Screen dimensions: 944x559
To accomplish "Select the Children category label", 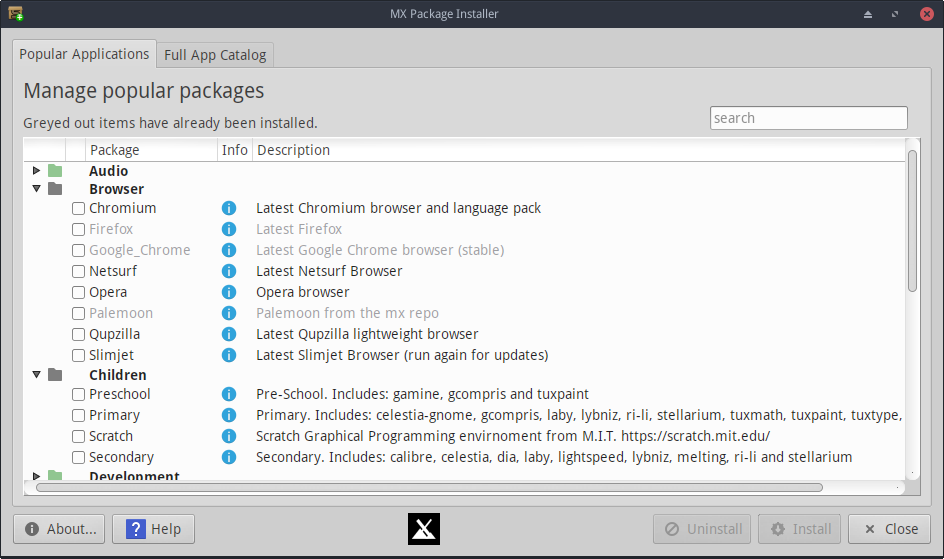I will click(118, 375).
